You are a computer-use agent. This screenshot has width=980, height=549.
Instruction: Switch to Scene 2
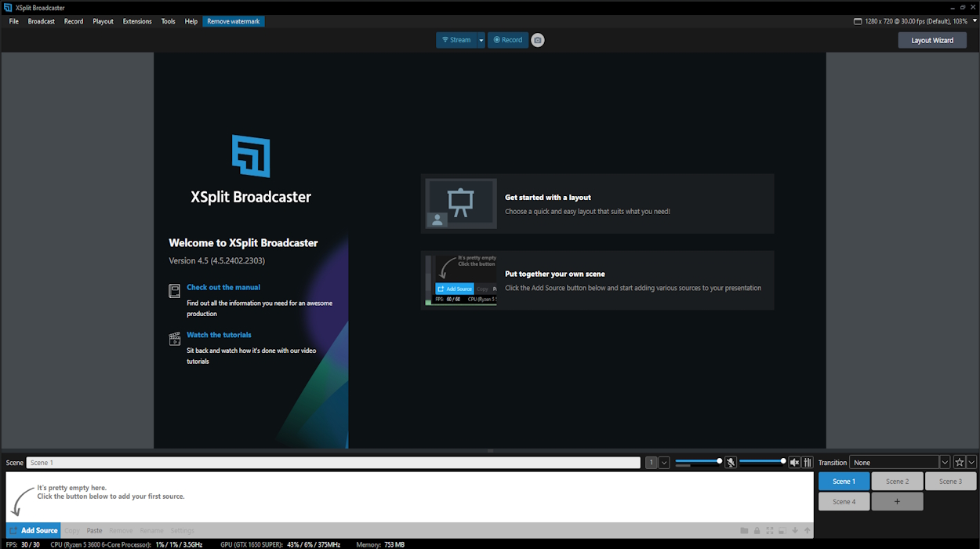point(897,481)
